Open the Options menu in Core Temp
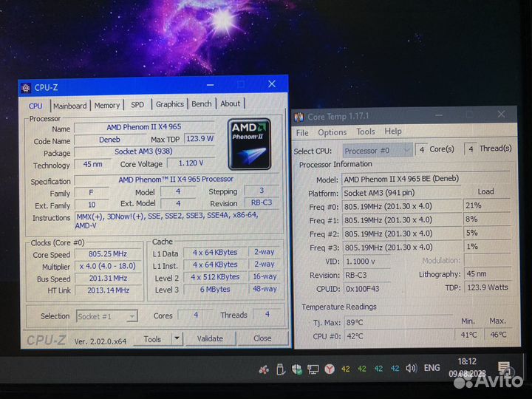 pyautogui.click(x=332, y=132)
